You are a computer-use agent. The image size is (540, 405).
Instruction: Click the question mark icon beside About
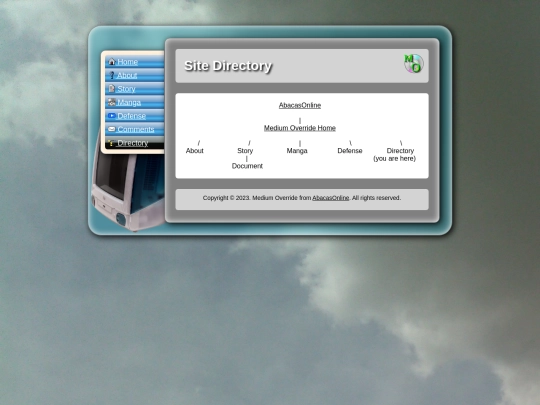pos(112,75)
